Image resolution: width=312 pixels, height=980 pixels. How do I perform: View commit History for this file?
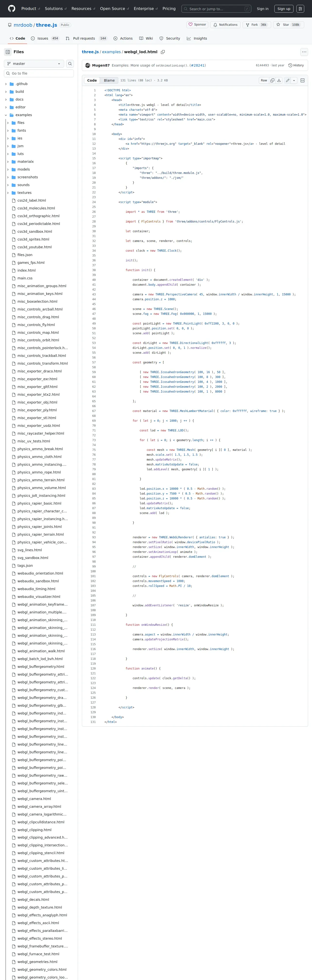coord(296,65)
